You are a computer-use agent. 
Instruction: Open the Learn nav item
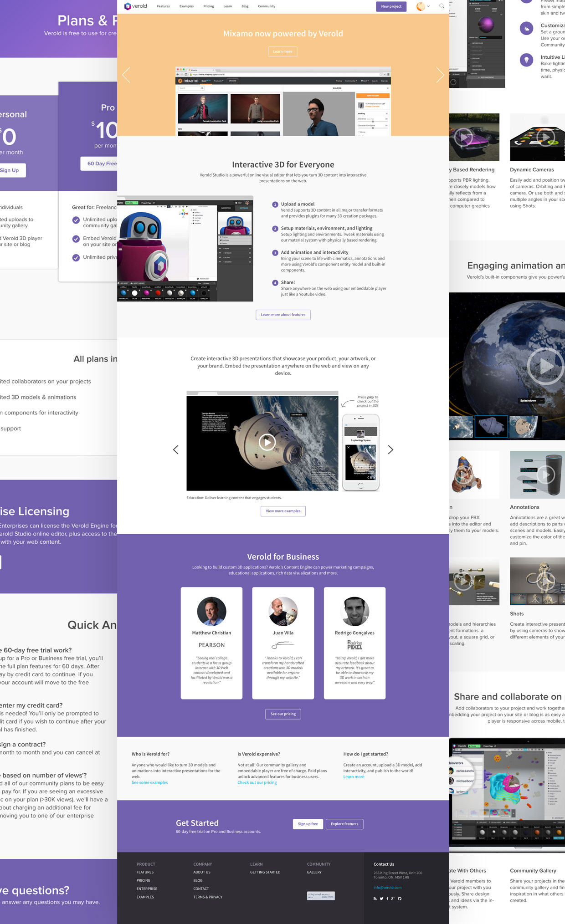(227, 6)
